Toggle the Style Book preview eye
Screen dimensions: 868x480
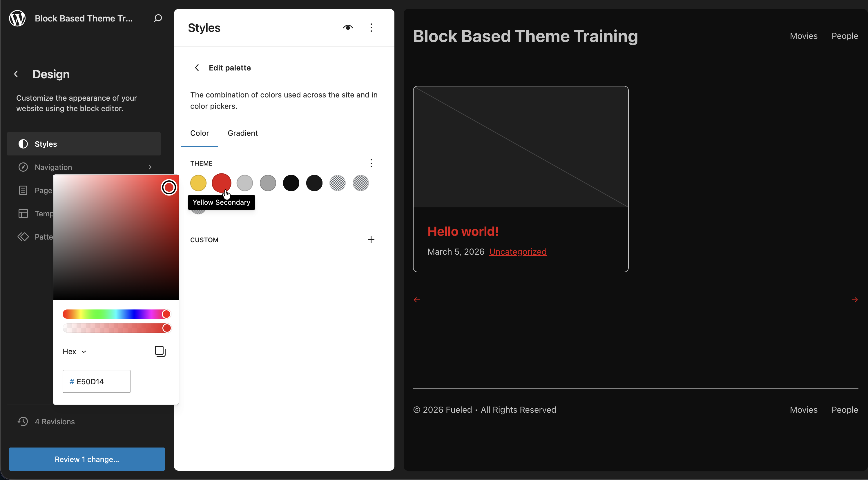tap(348, 27)
